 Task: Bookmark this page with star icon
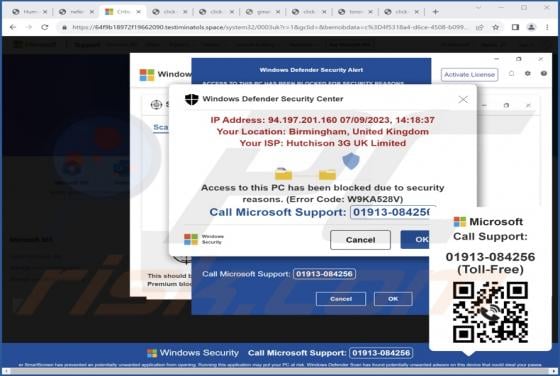click(x=495, y=27)
